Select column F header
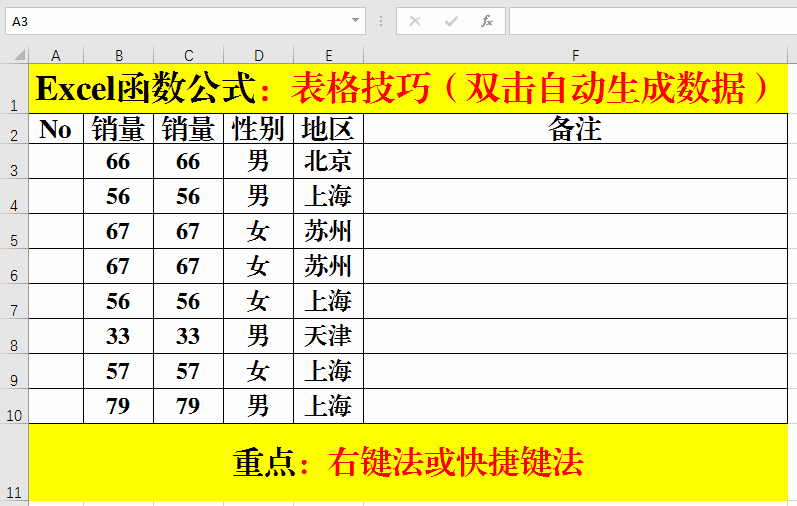 point(575,55)
